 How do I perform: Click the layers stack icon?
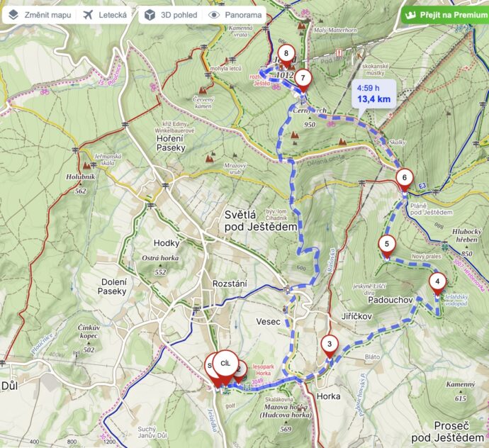[13, 15]
